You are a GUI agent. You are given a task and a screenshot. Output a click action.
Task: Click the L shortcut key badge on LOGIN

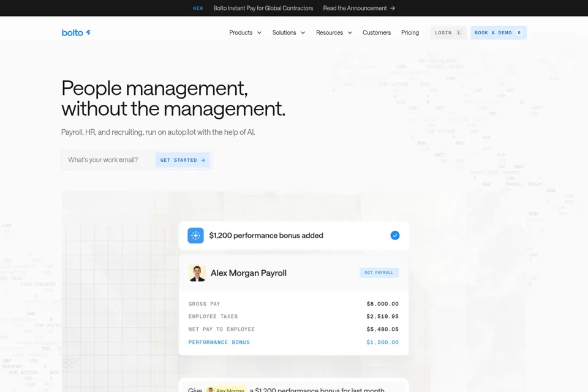(x=459, y=32)
